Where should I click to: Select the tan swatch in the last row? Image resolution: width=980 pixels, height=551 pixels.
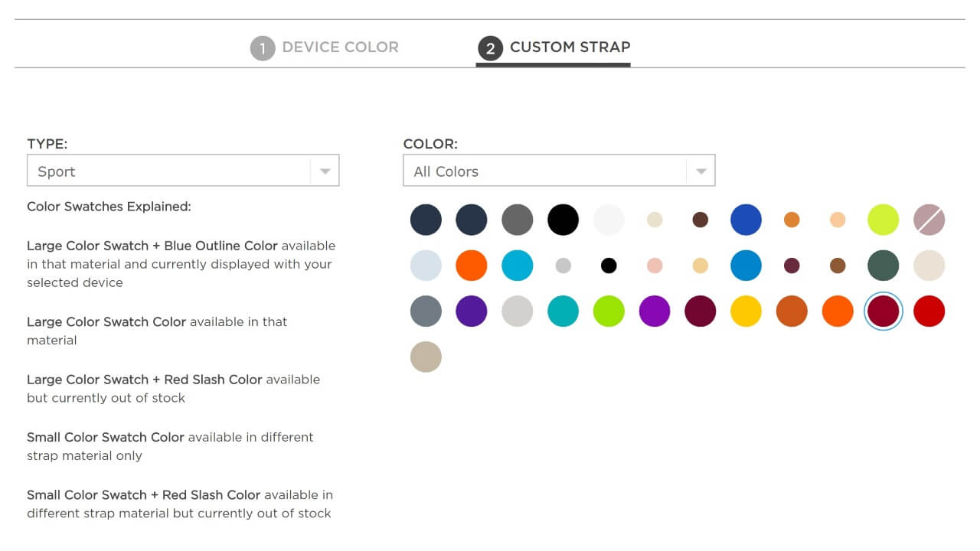point(426,357)
